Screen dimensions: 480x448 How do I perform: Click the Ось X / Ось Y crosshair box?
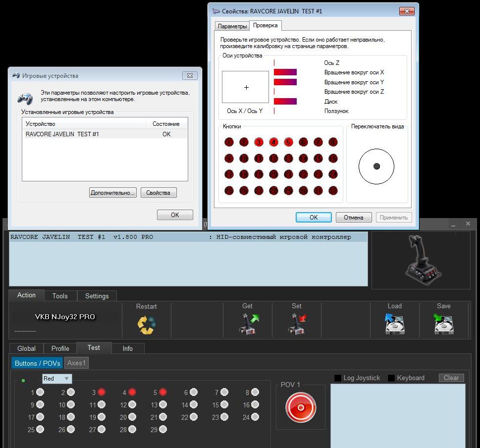[x=246, y=87]
